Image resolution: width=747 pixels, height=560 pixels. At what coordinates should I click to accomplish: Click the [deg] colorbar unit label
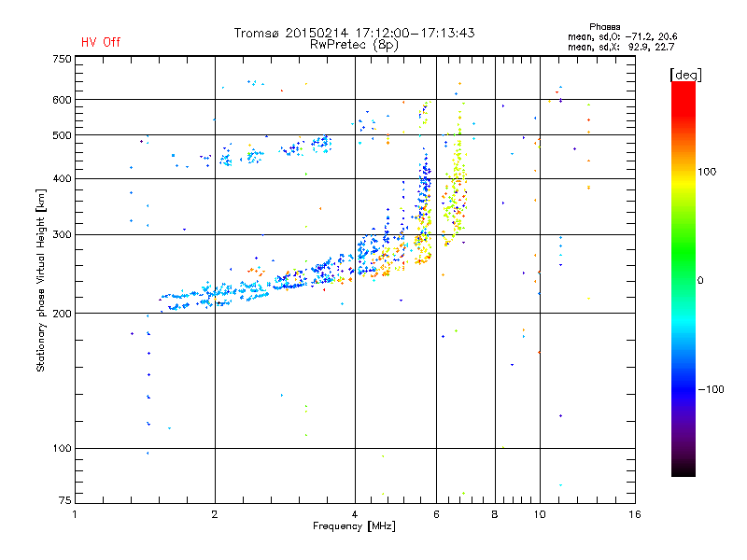[x=685, y=75]
